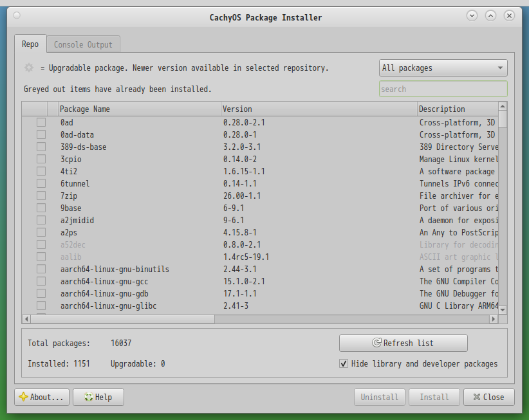Image resolution: width=529 pixels, height=420 pixels.
Task: Sort by Package Name column header
Action: (x=139, y=109)
